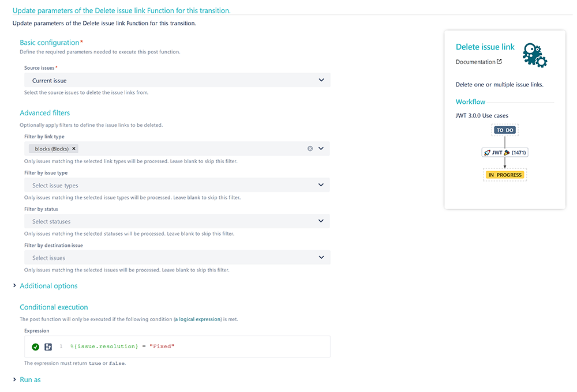Expand the Filter by link type dropdown arrow

click(x=321, y=149)
